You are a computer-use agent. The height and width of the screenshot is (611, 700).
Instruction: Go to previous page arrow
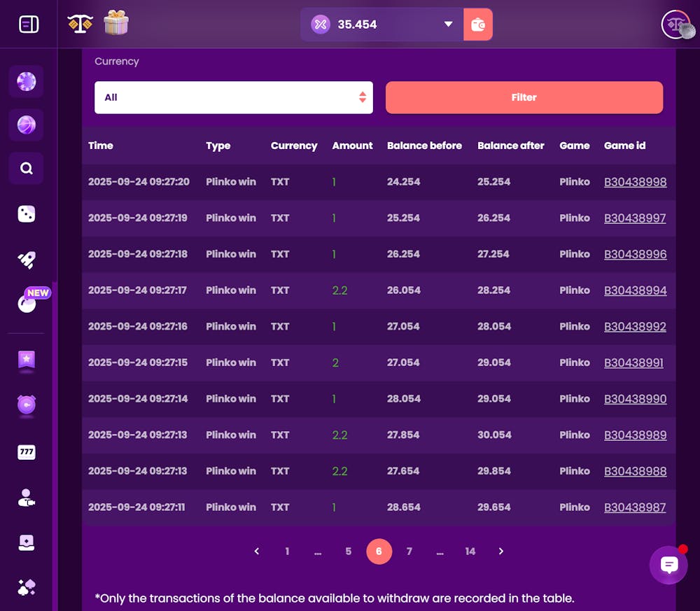point(257,552)
